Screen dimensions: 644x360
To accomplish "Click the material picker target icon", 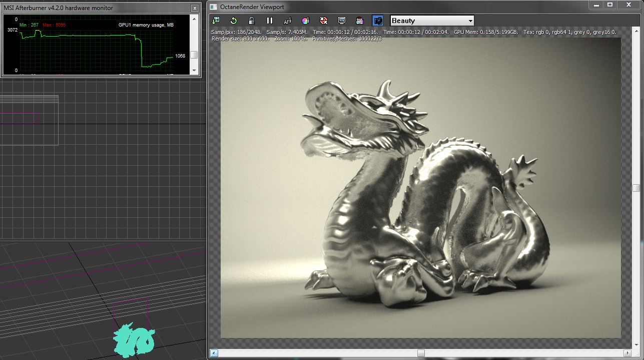I will pos(324,21).
